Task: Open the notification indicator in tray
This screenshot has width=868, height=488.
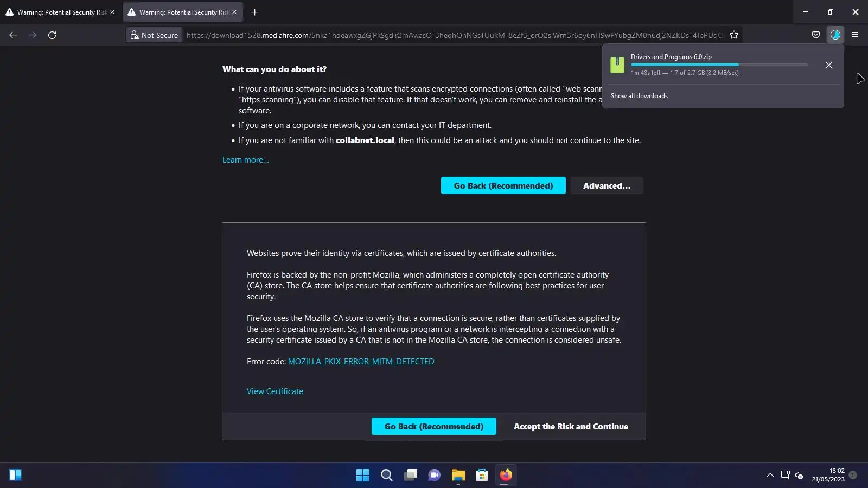Action: pyautogui.click(x=853, y=475)
